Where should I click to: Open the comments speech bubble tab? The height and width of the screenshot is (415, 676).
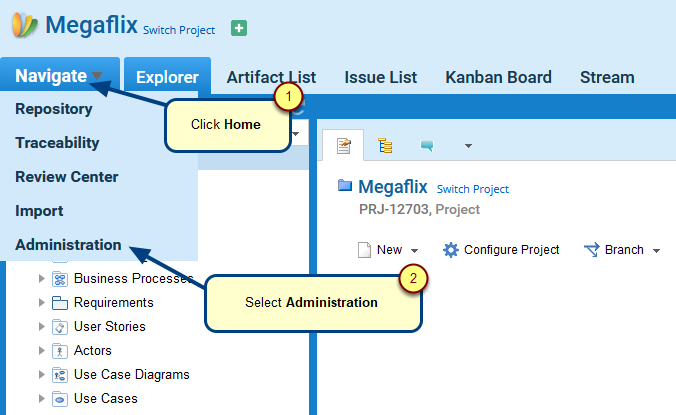427,147
